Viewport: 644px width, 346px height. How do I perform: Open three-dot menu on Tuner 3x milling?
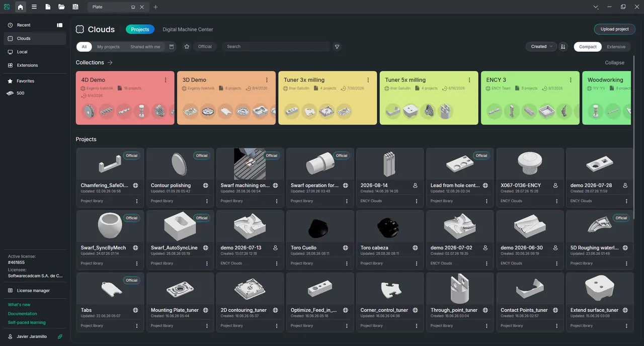coord(368,80)
